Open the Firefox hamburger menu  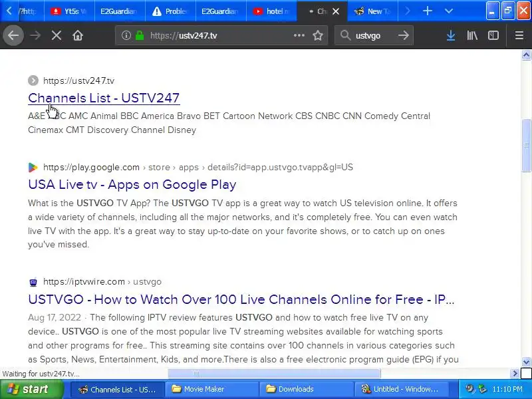click(x=519, y=35)
